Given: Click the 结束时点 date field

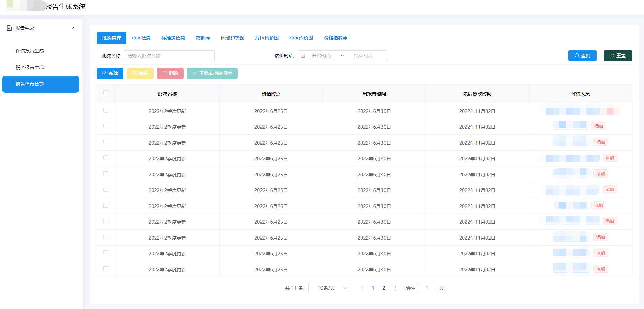Looking at the screenshot, I should point(363,56).
